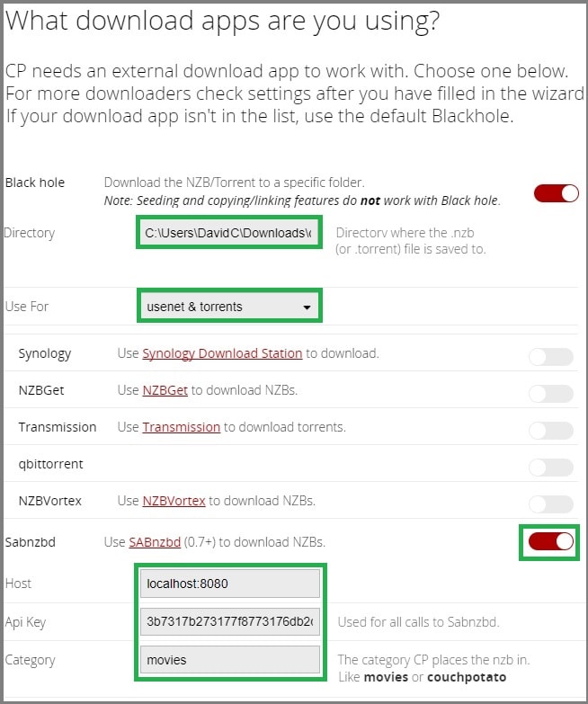588x704 pixels.
Task: Visit the NZBVortex link
Action: click(x=174, y=501)
